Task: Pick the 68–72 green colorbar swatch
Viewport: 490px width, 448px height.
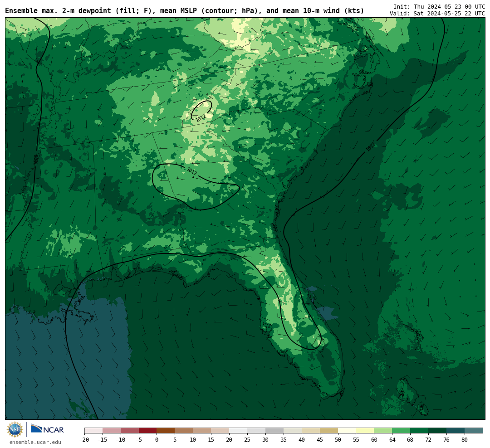Action: point(419,431)
